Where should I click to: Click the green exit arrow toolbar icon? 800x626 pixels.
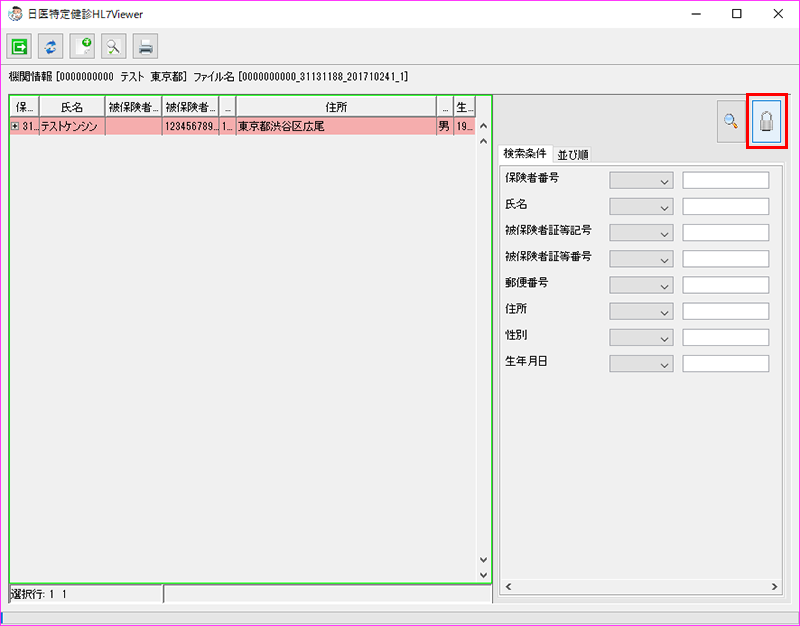[19, 46]
